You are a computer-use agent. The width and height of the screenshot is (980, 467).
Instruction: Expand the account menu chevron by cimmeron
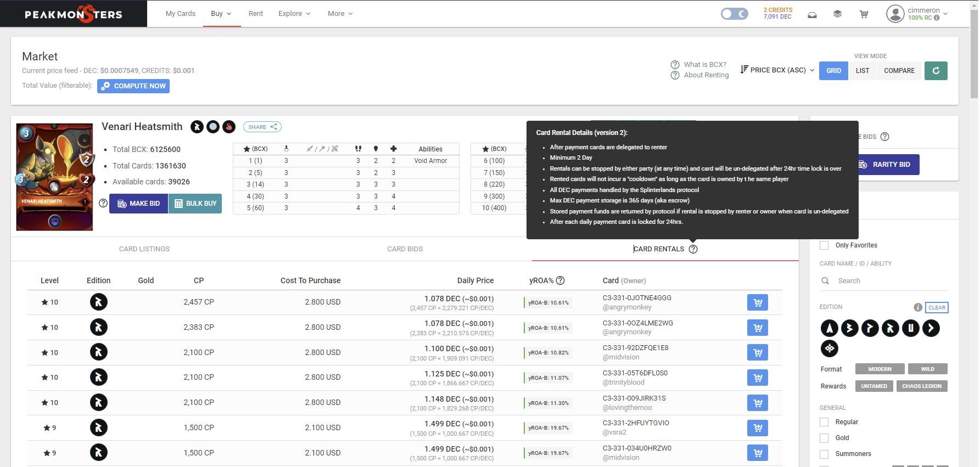pyautogui.click(x=945, y=14)
